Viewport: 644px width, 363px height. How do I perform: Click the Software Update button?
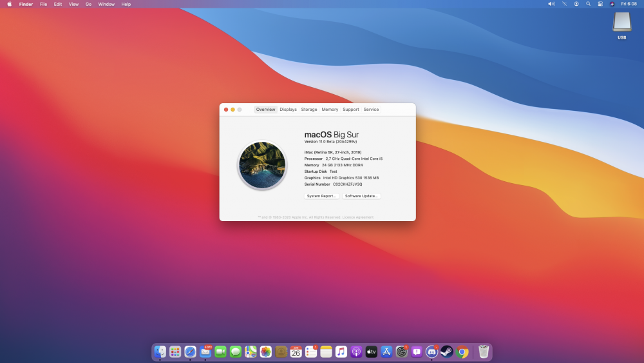[x=361, y=196]
